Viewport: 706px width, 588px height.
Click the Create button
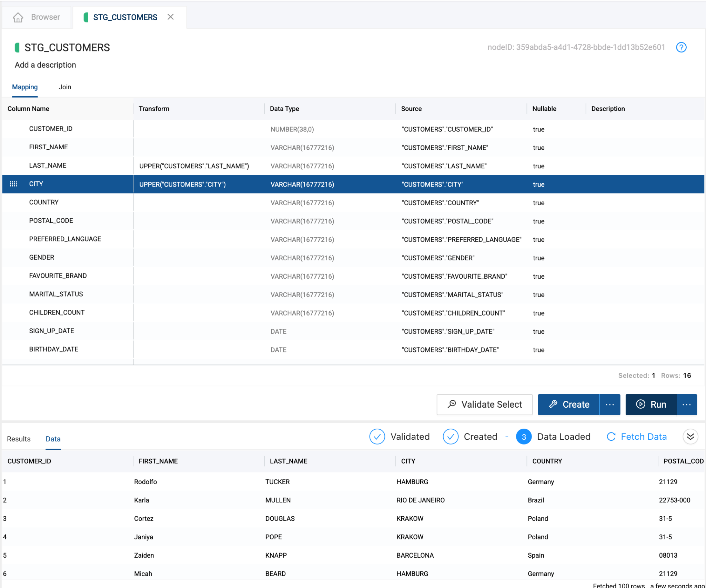(569, 404)
